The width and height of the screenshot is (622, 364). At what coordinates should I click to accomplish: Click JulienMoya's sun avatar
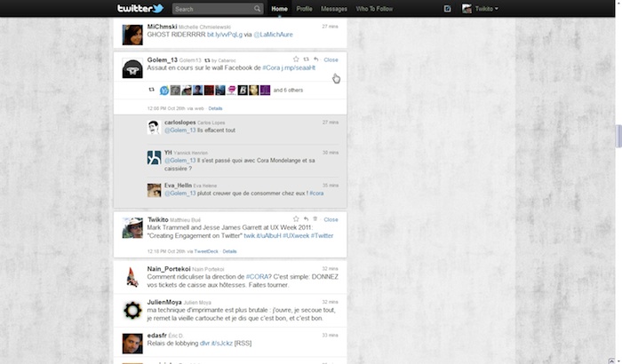[132, 310]
